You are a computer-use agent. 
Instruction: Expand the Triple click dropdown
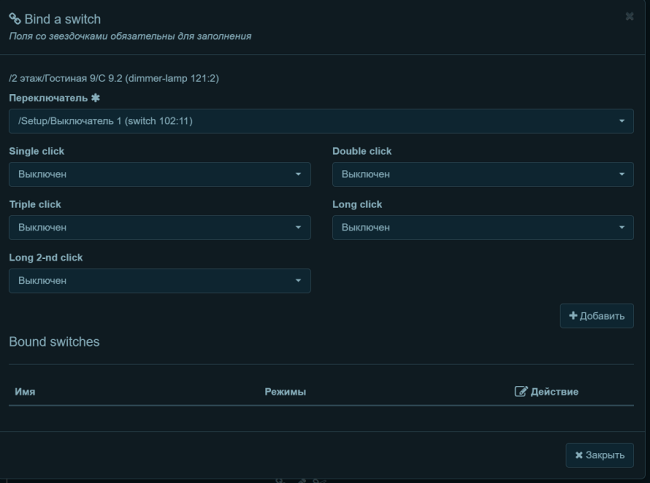tap(159, 227)
